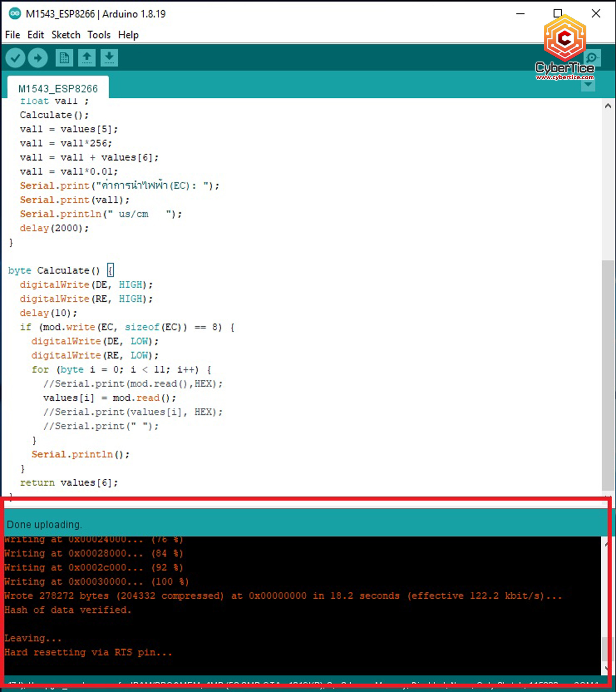Viewport: 616px width, 692px height.
Task: Open Serial Monitor magnifier icon
Action: click(592, 58)
